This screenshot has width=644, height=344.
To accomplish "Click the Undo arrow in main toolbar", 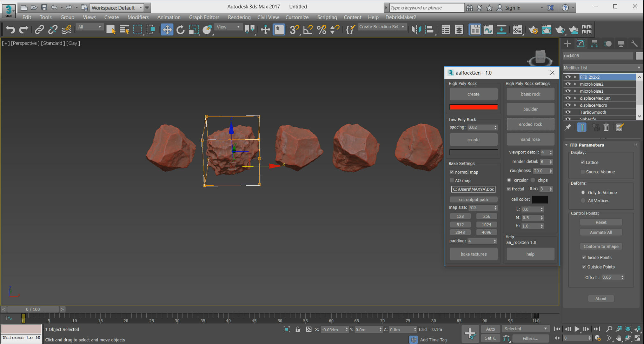I will (10, 30).
